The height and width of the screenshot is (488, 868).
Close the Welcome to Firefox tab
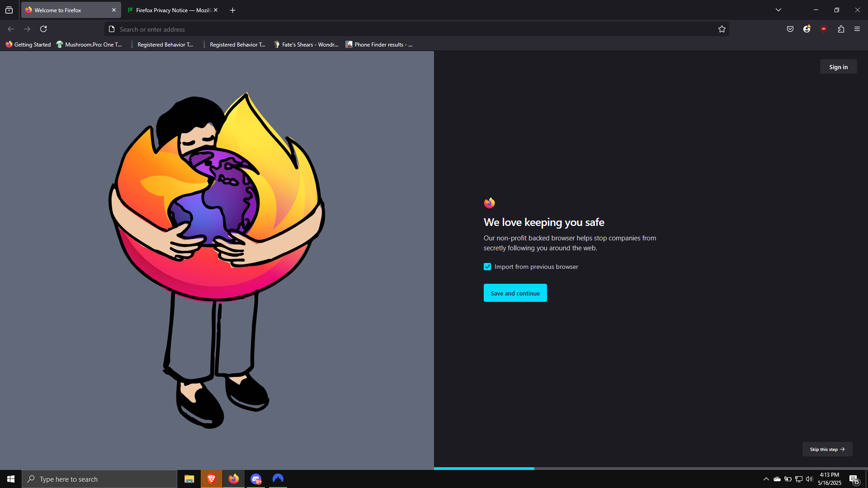(113, 10)
